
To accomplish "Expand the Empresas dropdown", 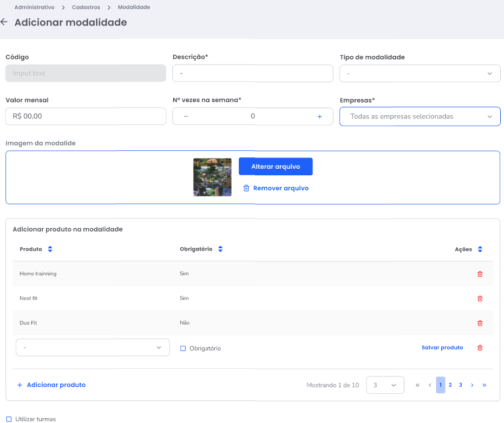I will pyautogui.click(x=420, y=116).
